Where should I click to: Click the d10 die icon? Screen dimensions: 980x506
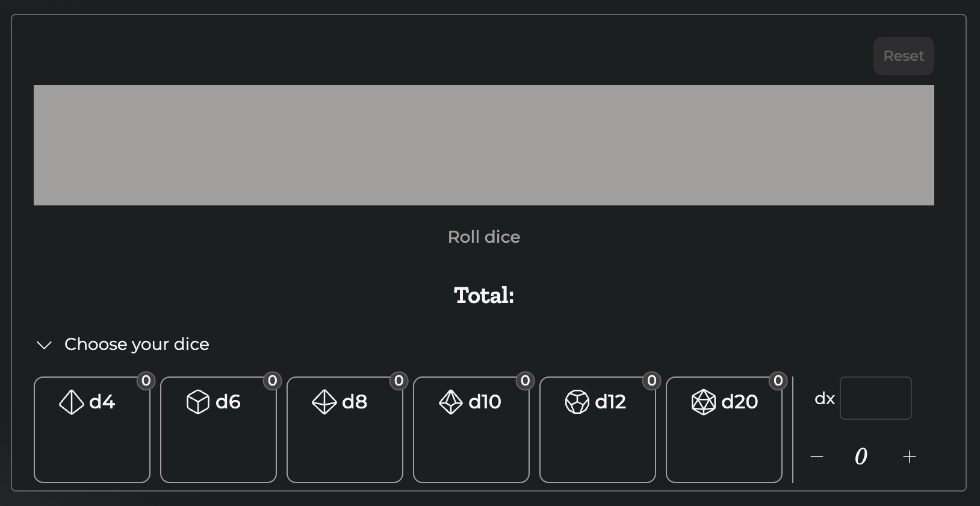click(450, 402)
